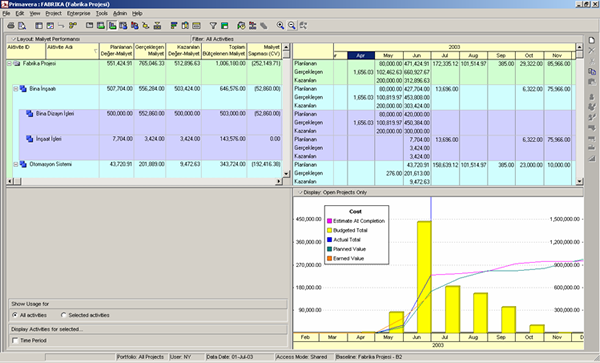Open the Help menu
The width and height of the screenshot is (600, 363).
(x=137, y=13)
